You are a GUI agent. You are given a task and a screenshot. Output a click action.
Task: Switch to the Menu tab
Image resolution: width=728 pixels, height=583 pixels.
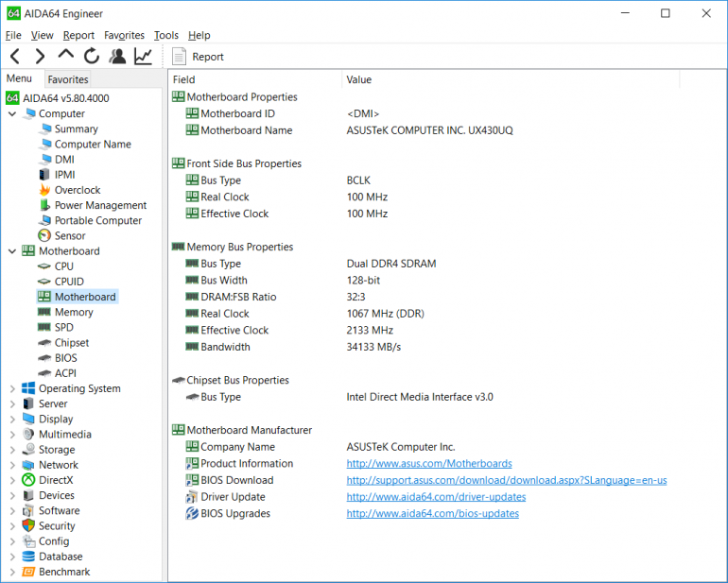pos(19,78)
